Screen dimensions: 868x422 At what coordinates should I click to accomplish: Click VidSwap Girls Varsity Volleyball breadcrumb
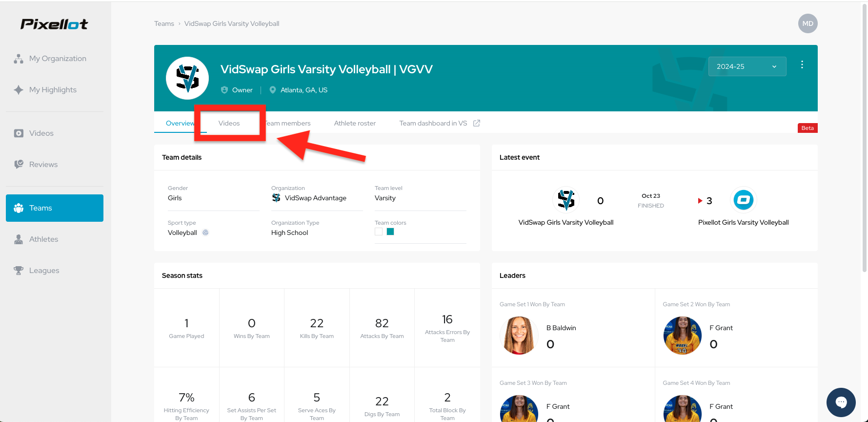tap(232, 23)
